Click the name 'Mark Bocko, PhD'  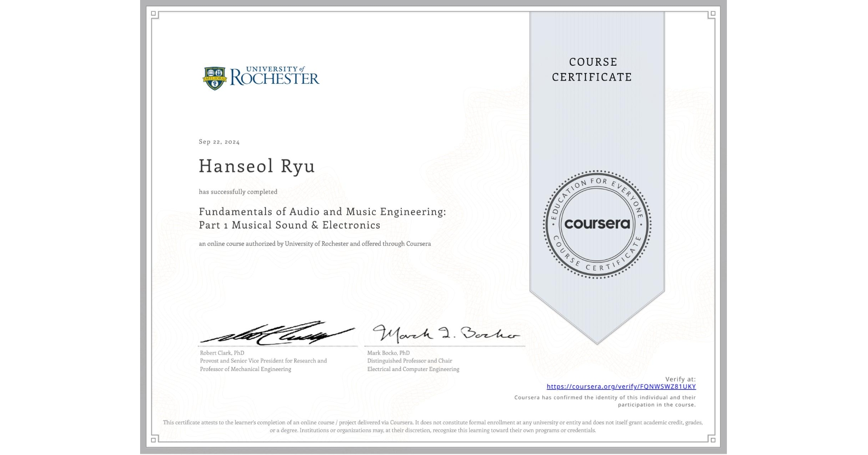tap(388, 353)
